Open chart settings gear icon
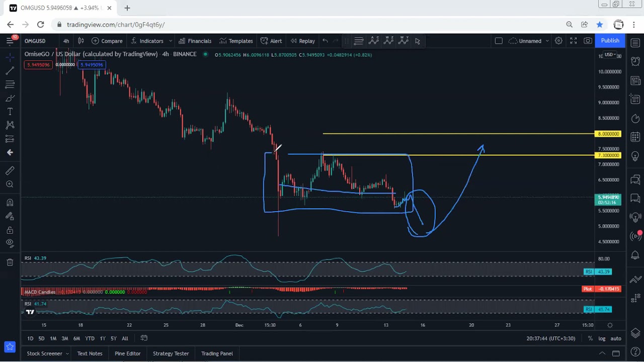Screen dimensions: 644x362 pos(558,41)
